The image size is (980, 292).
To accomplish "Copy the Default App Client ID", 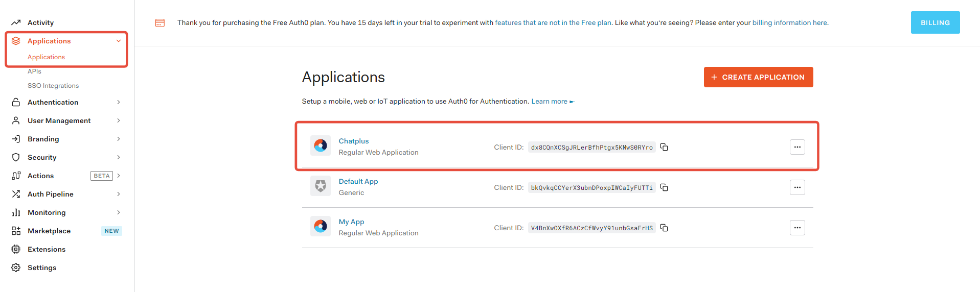I will coord(664,187).
